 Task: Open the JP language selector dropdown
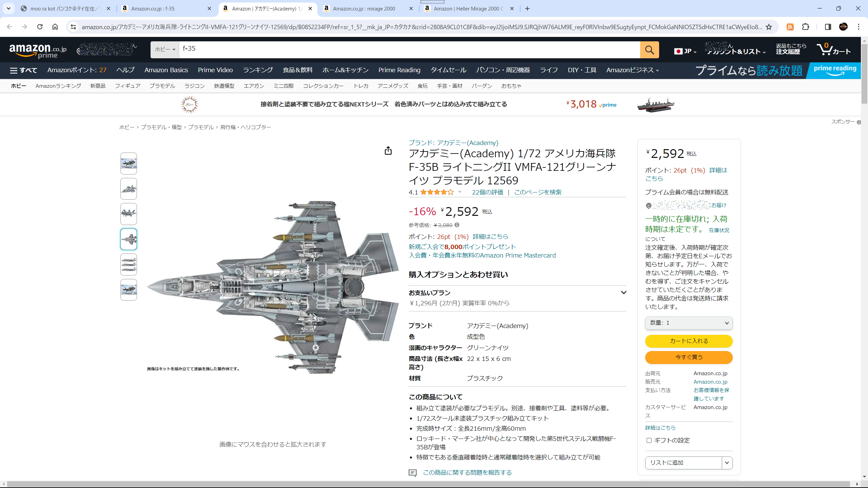(685, 51)
